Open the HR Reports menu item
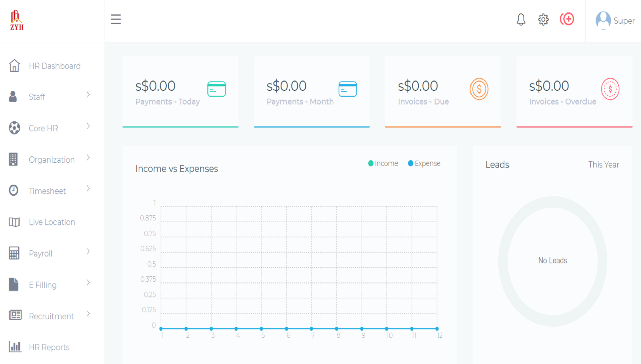 tap(49, 347)
